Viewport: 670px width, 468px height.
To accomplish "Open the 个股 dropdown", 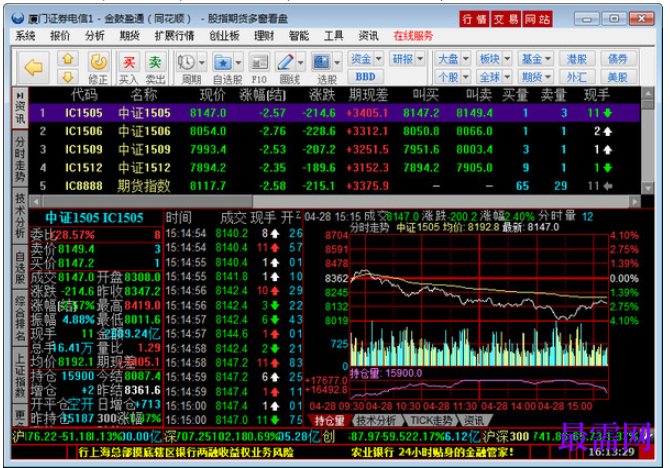I will [453, 77].
